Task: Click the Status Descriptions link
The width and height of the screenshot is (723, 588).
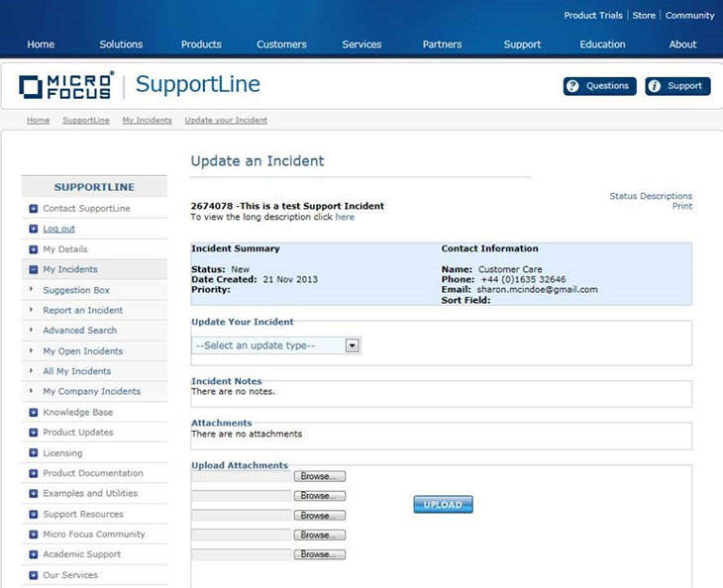Action: pos(650,196)
